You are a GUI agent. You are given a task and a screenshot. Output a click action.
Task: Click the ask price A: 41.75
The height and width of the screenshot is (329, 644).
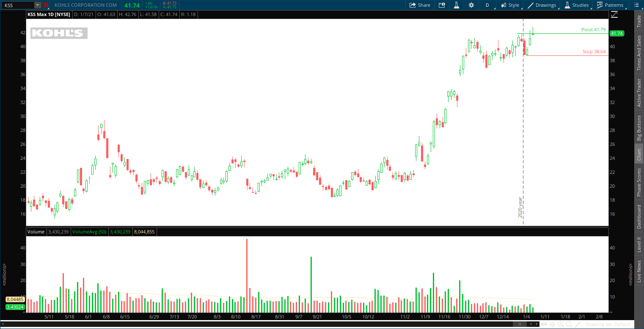click(x=170, y=7)
